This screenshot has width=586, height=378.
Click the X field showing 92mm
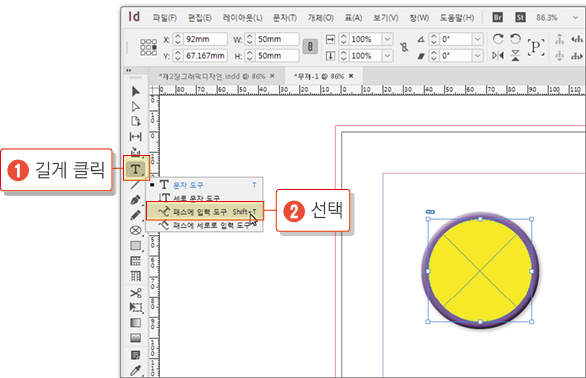tap(205, 39)
